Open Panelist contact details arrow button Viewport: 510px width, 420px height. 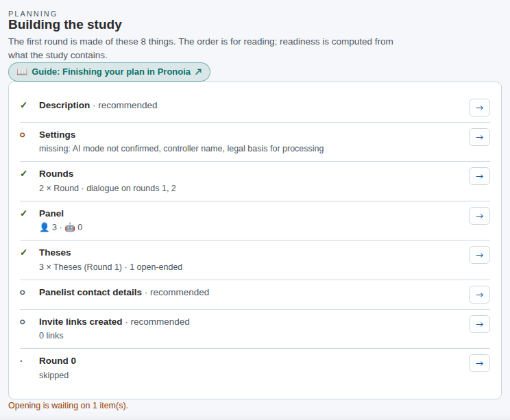(x=479, y=295)
